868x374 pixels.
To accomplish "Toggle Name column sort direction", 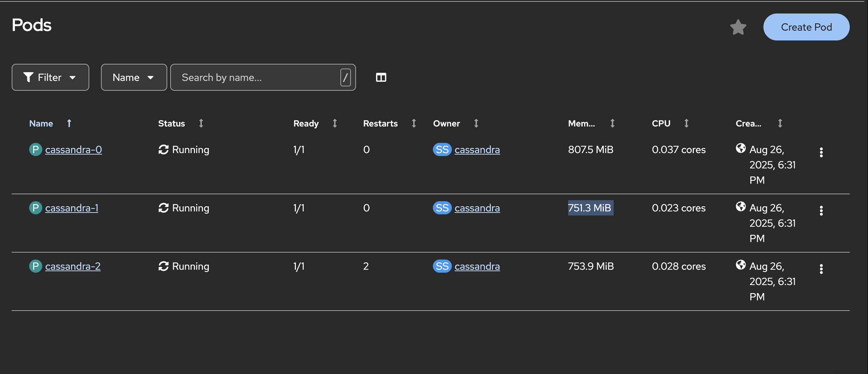I will tap(41, 124).
